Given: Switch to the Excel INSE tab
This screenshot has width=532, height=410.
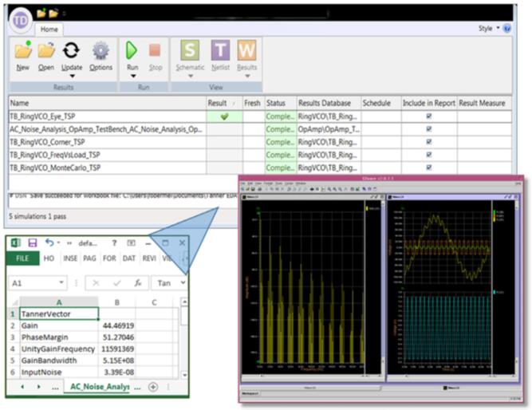Looking at the screenshot, I should point(70,258).
